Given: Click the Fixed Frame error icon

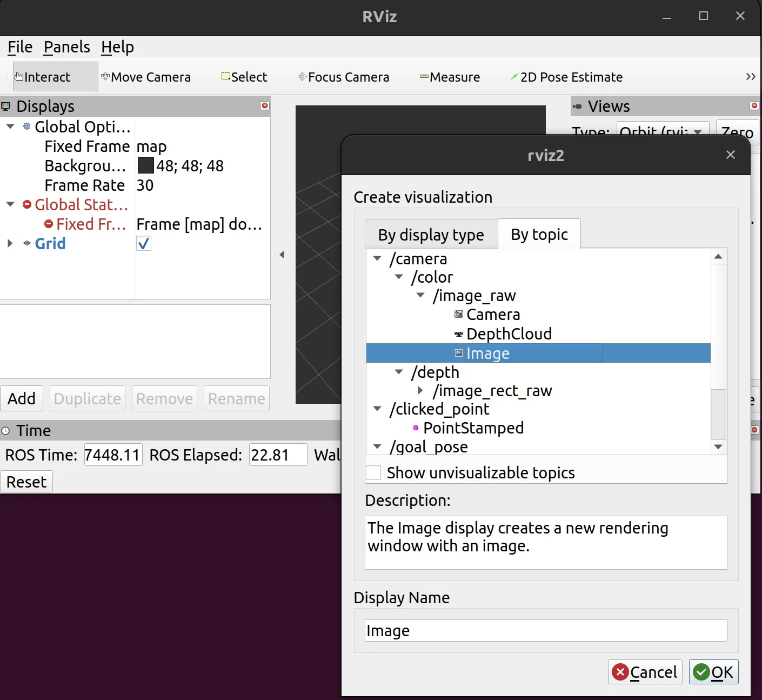Looking at the screenshot, I should click(x=49, y=224).
